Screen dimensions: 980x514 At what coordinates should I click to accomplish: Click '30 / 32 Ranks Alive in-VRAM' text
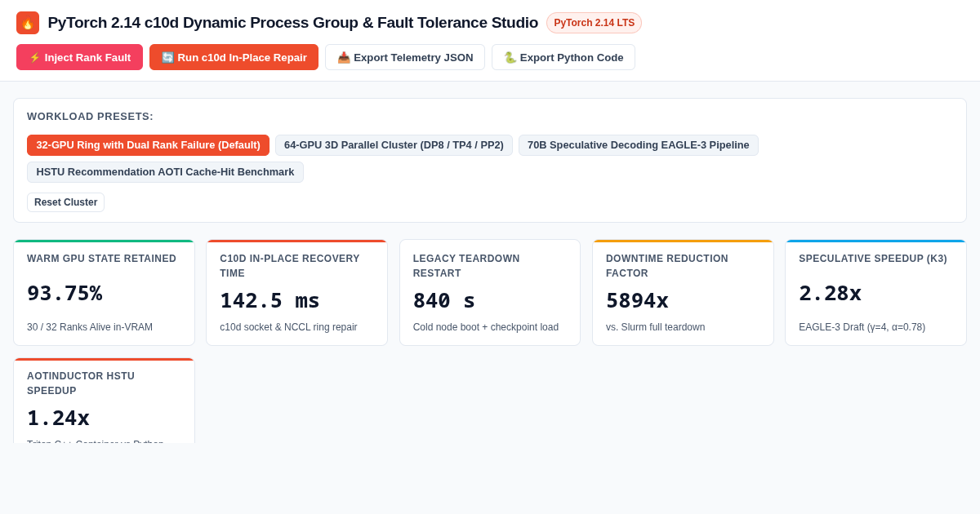coord(90,327)
